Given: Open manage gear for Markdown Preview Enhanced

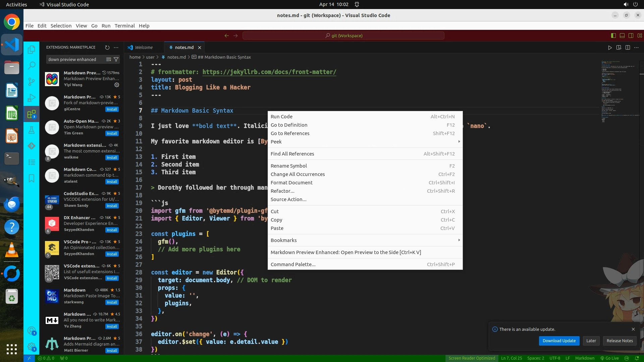Looking at the screenshot, I should (x=117, y=85).
